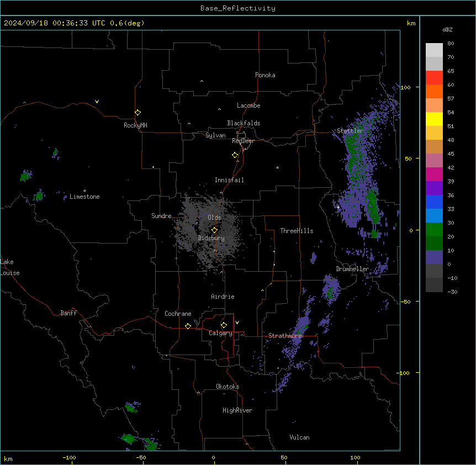Click the Calgary city label

pos(220,333)
